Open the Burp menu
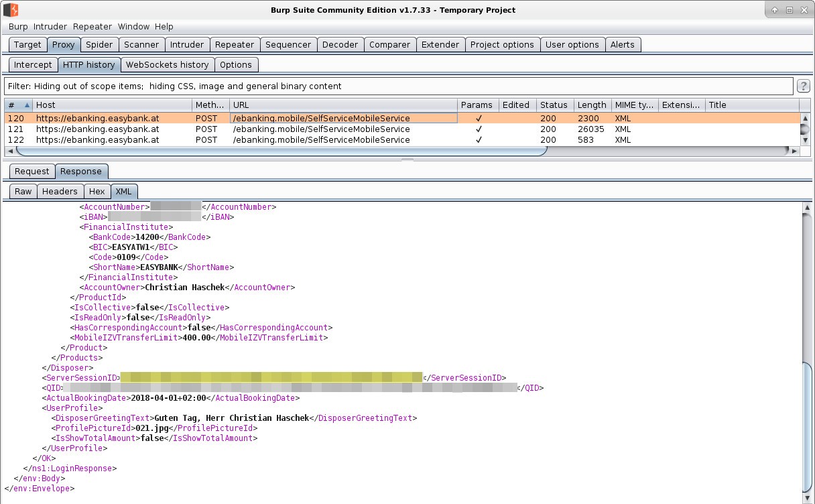 pyautogui.click(x=18, y=27)
